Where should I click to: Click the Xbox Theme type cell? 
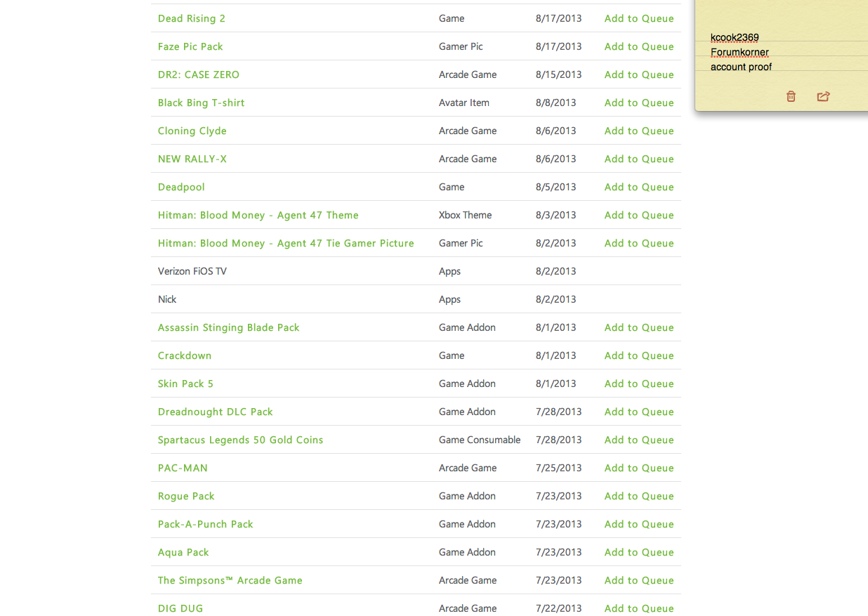click(x=466, y=215)
